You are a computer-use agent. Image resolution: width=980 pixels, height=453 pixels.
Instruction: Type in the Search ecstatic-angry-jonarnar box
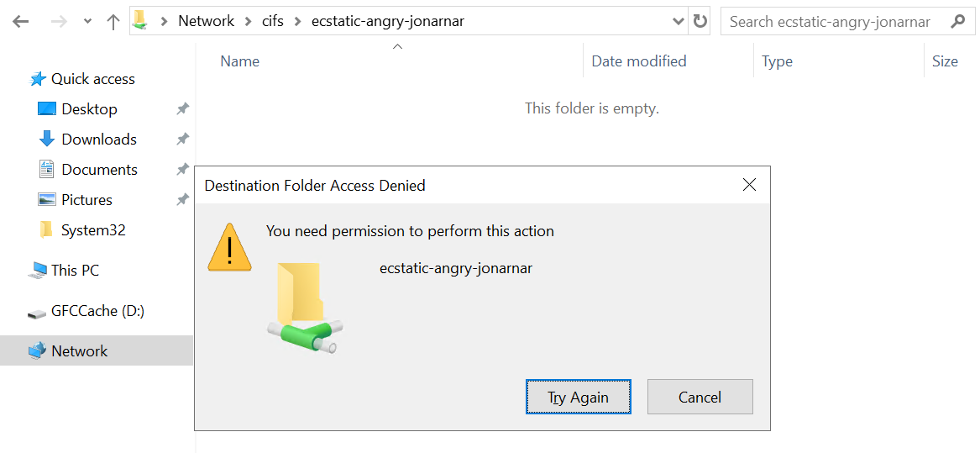coord(831,22)
